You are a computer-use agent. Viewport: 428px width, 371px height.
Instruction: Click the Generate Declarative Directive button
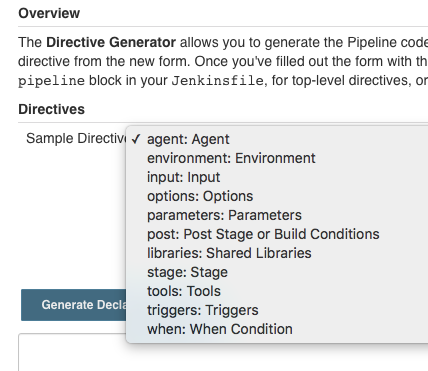74,305
